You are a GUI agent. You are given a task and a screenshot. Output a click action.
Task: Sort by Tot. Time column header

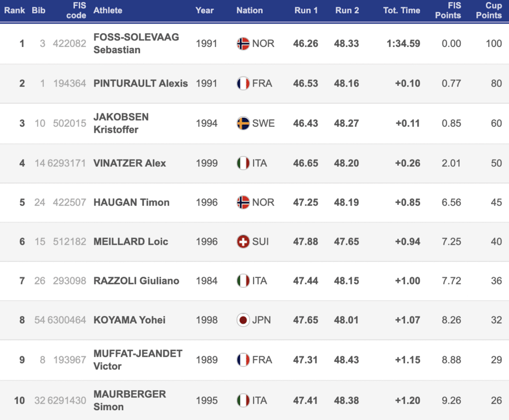click(401, 10)
